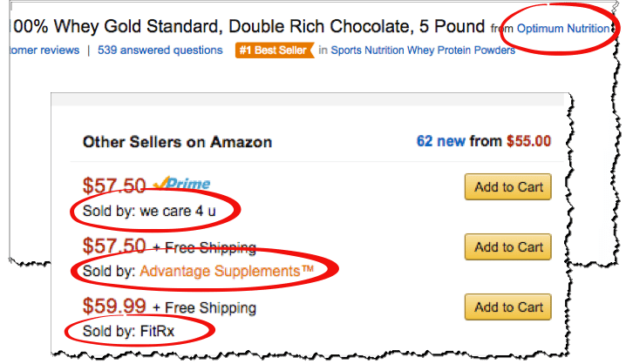
Task: Open Sports Nutrition Whey Protein Powders category
Action: (x=423, y=51)
